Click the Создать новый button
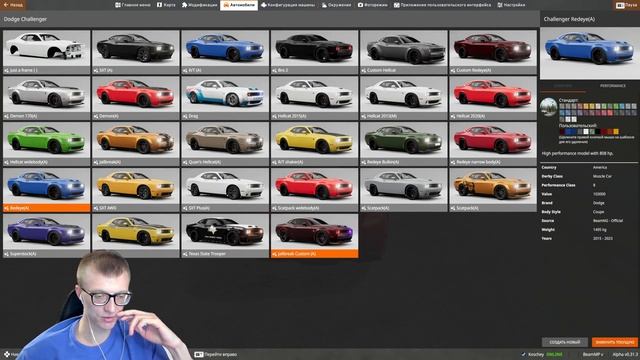This screenshot has width=640, height=360. 565,342
